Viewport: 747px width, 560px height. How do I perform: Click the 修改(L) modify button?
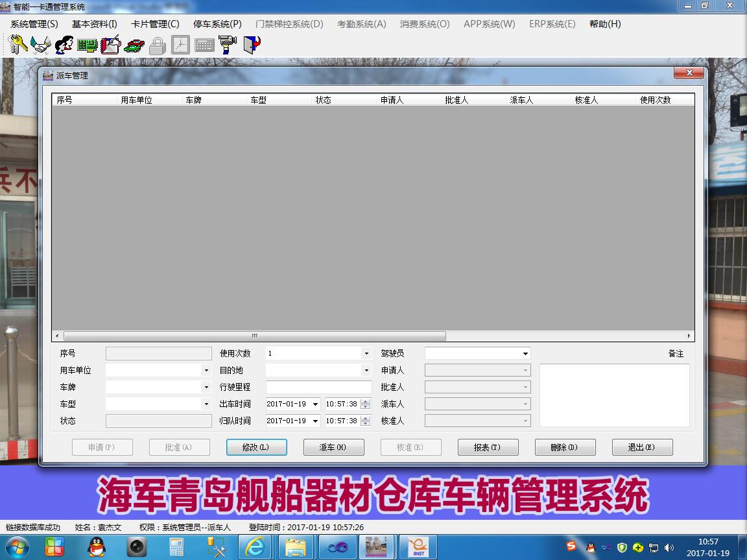(256, 447)
